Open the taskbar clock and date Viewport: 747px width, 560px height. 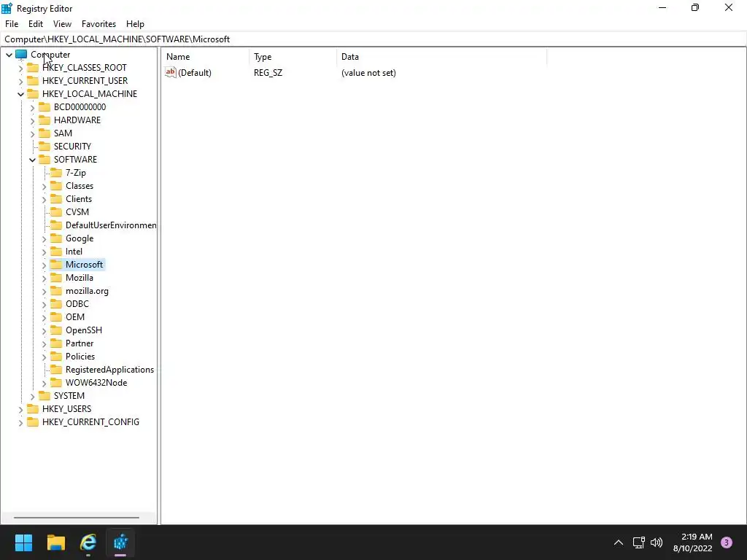pos(693,542)
